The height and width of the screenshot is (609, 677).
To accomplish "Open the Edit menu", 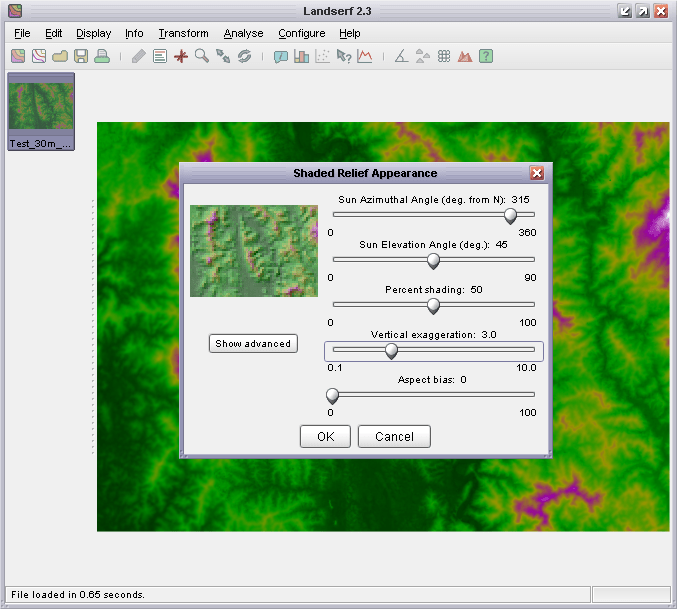I will (54, 33).
